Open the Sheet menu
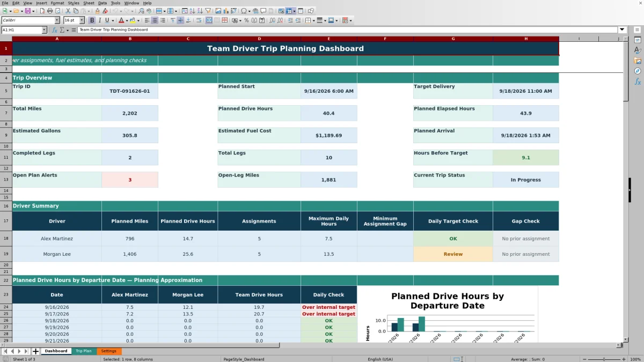This screenshot has width=644, height=362. (x=89, y=3)
